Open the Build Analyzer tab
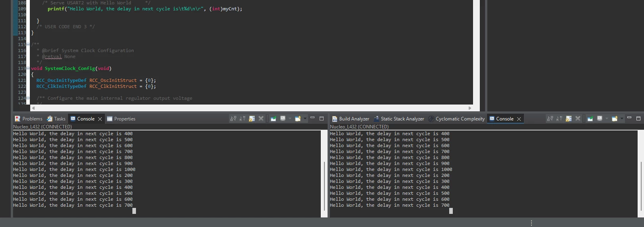The image size is (644, 227). [x=351, y=119]
